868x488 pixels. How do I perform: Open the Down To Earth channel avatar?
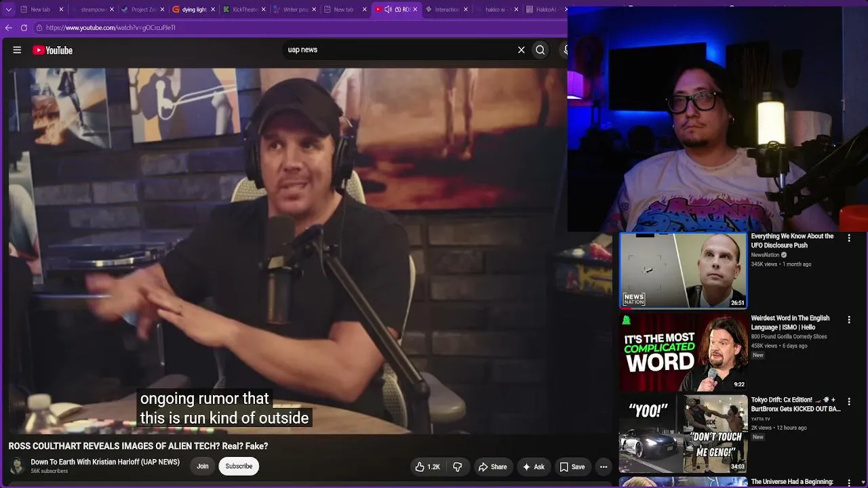pos(18,466)
